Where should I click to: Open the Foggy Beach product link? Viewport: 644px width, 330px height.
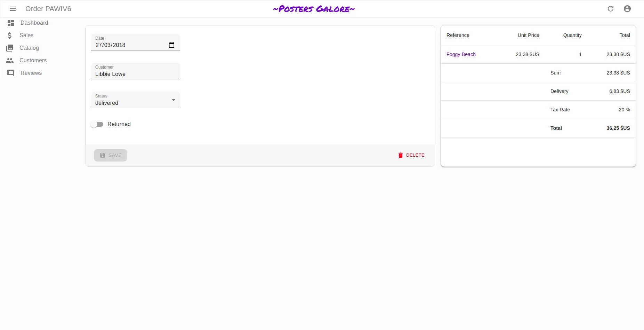(x=461, y=54)
